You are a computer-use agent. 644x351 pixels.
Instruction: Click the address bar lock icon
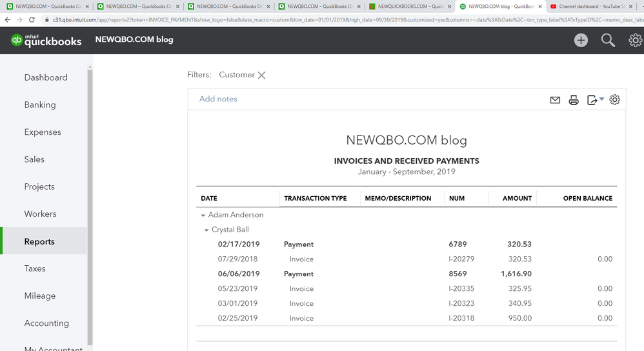pyautogui.click(x=47, y=20)
